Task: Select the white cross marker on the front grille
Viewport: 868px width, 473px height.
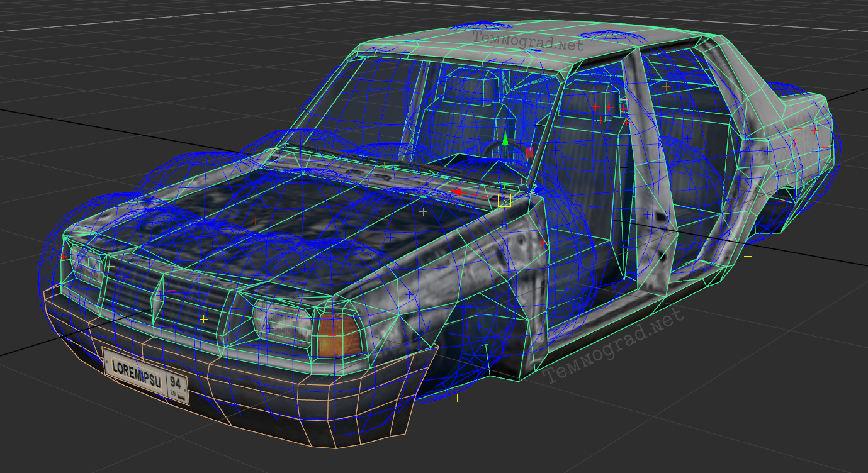Action: point(203,320)
